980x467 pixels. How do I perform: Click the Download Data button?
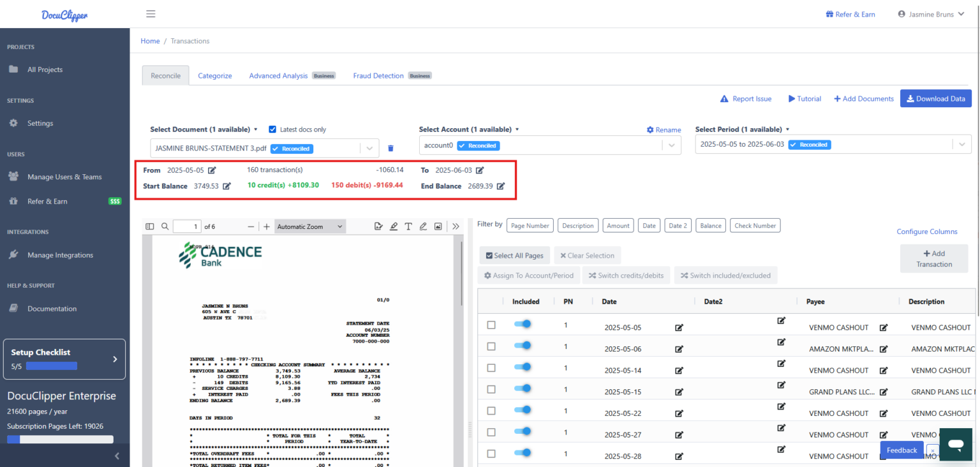pos(935,98)
